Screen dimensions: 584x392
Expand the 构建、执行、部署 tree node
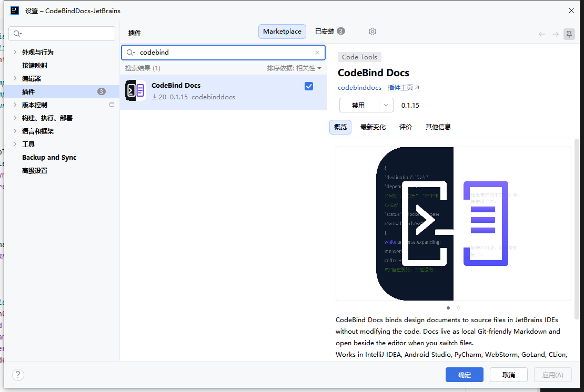coord(15,118)
